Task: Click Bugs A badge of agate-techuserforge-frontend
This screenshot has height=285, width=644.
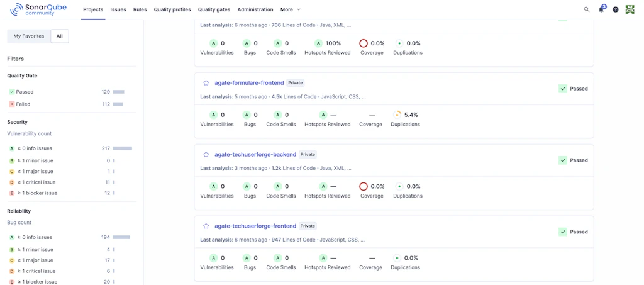Action: pos(247,258)
